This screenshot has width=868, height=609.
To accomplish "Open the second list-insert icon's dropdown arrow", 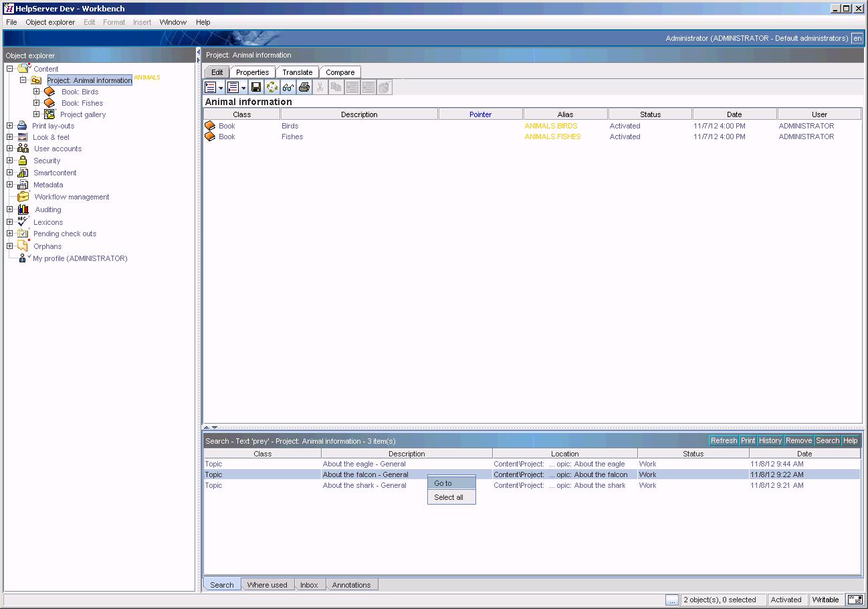I will point(243,88).
